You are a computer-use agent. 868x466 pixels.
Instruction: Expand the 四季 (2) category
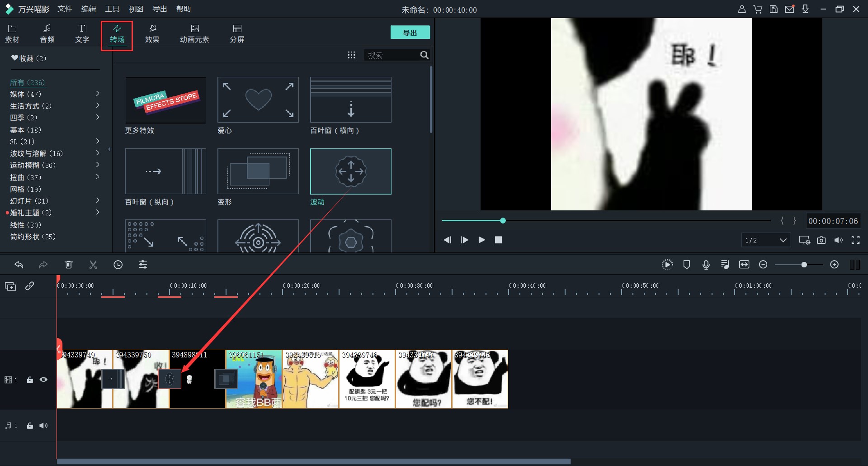pos(98,117)
